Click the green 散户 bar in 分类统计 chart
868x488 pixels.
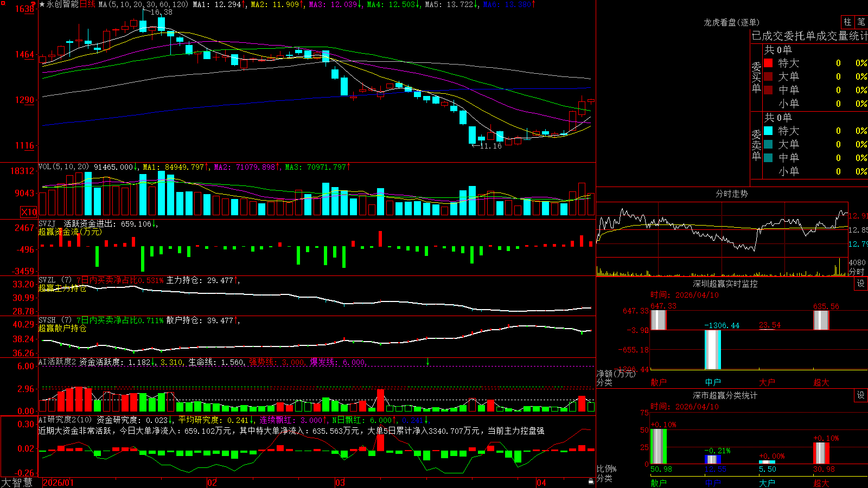pyautogui.click(x=659, y=446)
